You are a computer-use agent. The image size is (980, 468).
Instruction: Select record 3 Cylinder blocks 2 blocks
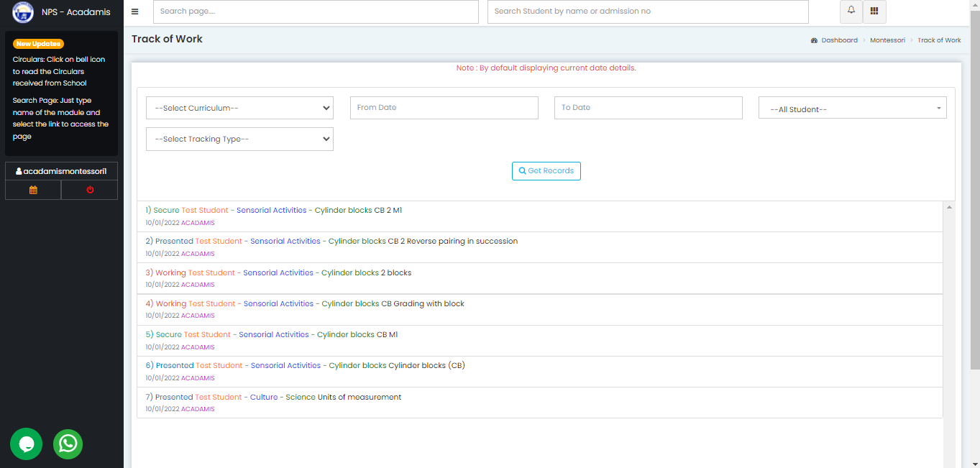[539, 278]
